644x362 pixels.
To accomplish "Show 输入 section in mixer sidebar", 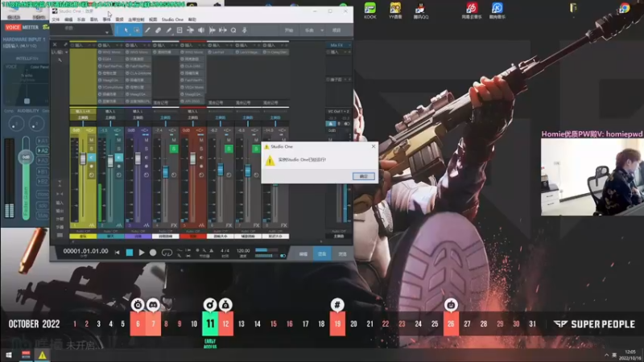I will click(x=60, y=203).
